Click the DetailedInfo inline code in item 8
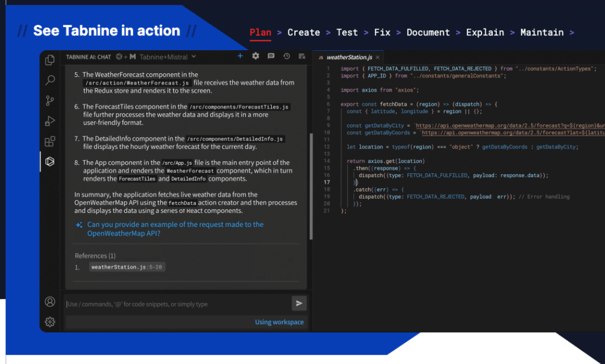605x364 pixels. click(188, 179)
